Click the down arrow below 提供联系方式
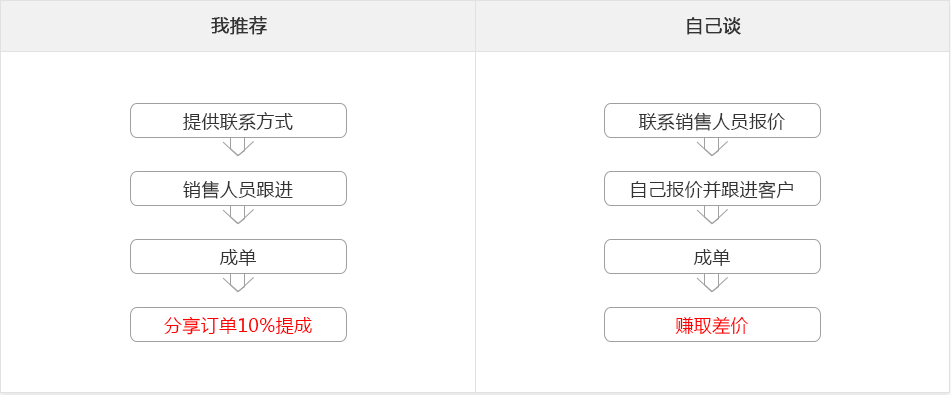 pos(238,147)
